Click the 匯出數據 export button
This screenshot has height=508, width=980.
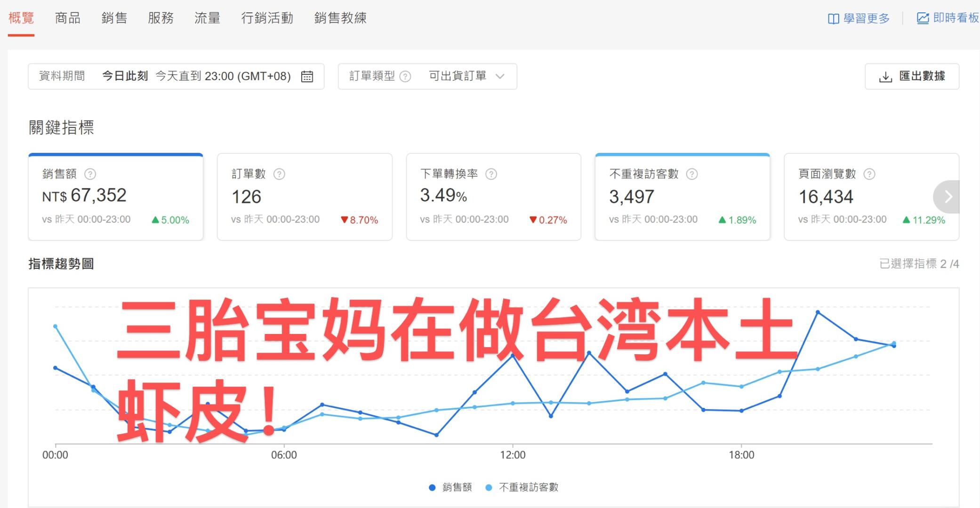pyautogui.click(x=912, y=76)
